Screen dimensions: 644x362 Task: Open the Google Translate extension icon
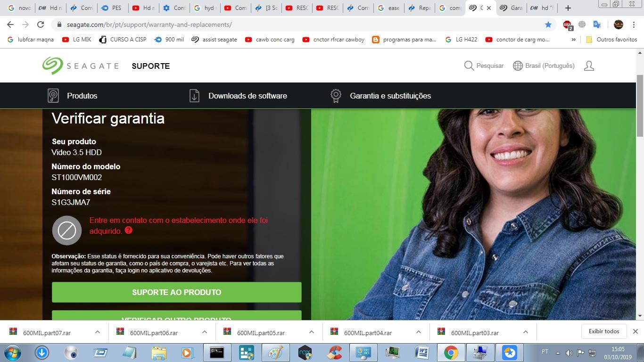tap(597, 25)
